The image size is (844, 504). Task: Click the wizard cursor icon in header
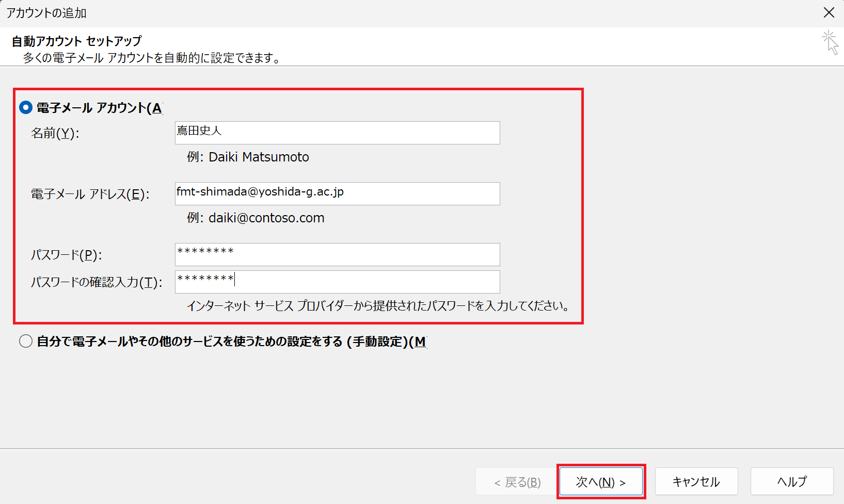tap(830, 42)
